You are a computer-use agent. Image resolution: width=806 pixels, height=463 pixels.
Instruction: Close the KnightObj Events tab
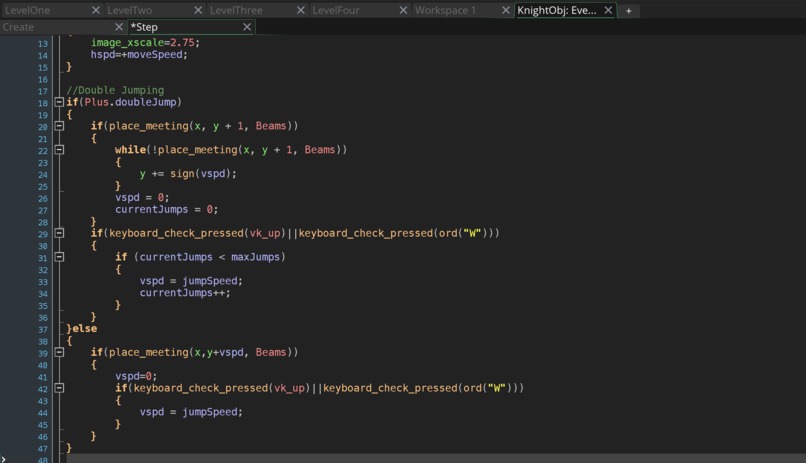[x=608, y=10]
